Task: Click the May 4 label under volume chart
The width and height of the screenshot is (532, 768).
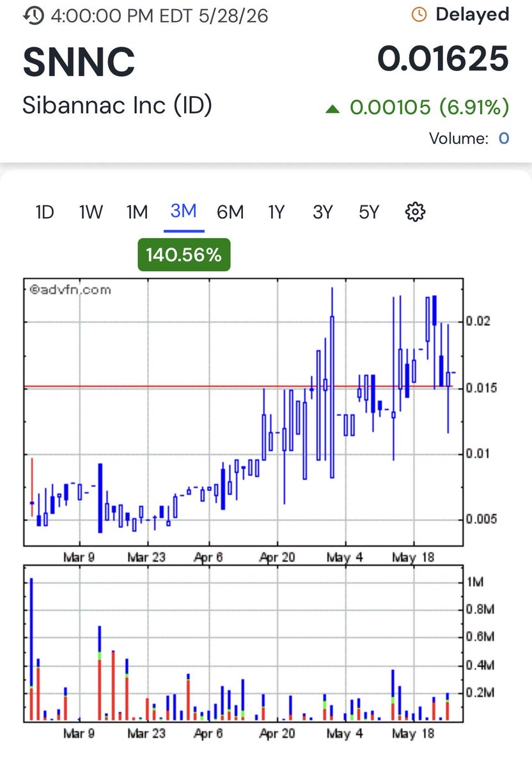Action: click(x=344, y=733)
